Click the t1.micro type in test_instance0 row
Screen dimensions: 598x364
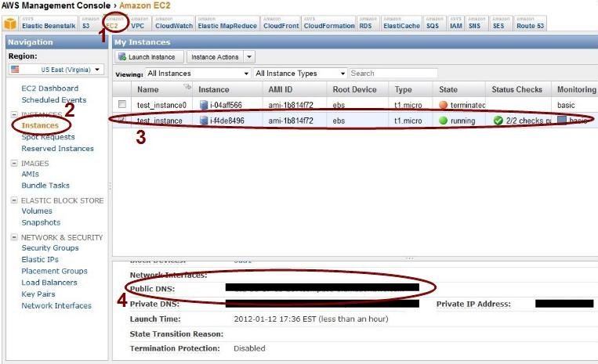408,105
